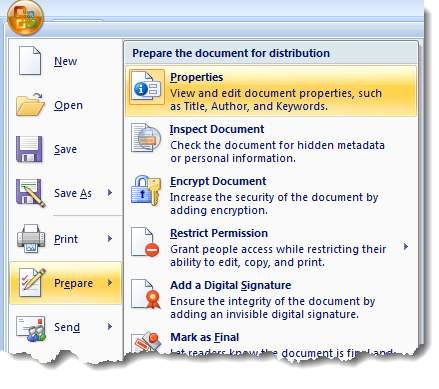
Task: Open the Encrypt Document option
Action: tap(271, 195)
